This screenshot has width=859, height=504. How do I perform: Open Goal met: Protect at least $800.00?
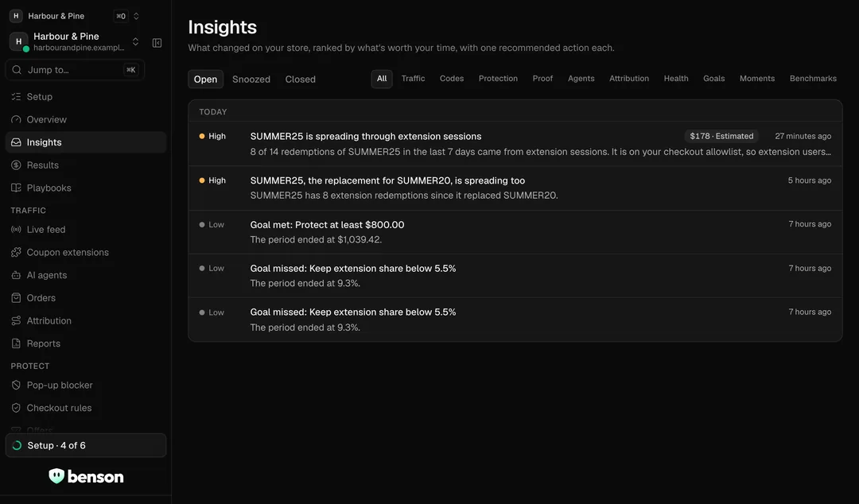[x=515, y=232]
